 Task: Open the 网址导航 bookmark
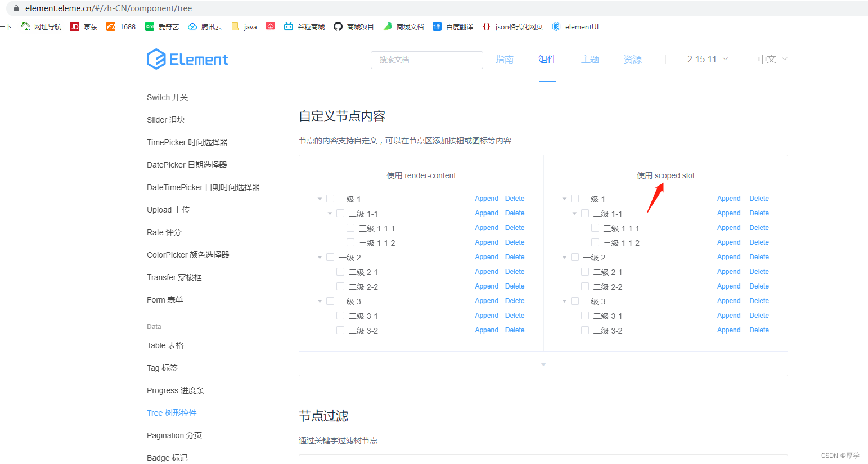click(x=41, y=26)
